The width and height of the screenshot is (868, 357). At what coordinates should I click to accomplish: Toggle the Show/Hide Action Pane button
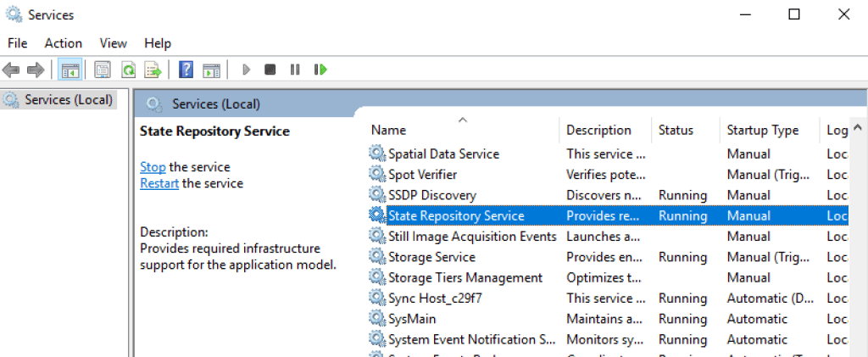[211, 70]
